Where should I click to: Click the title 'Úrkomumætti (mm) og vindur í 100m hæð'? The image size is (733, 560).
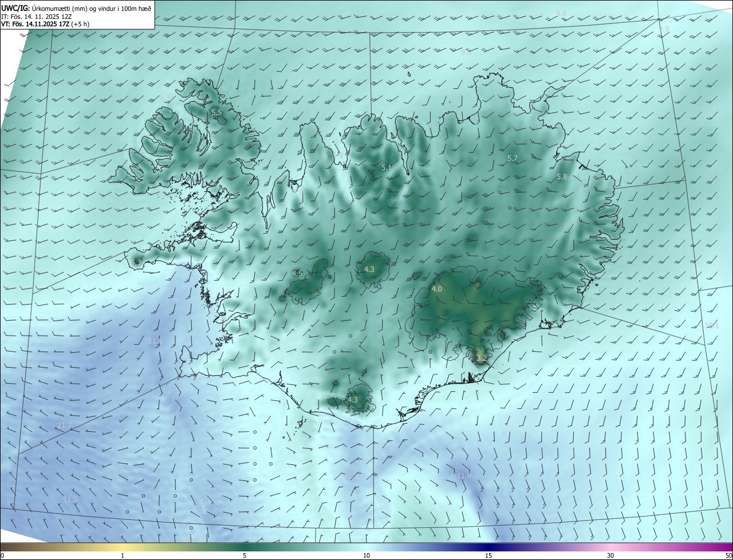pos(92,8)
